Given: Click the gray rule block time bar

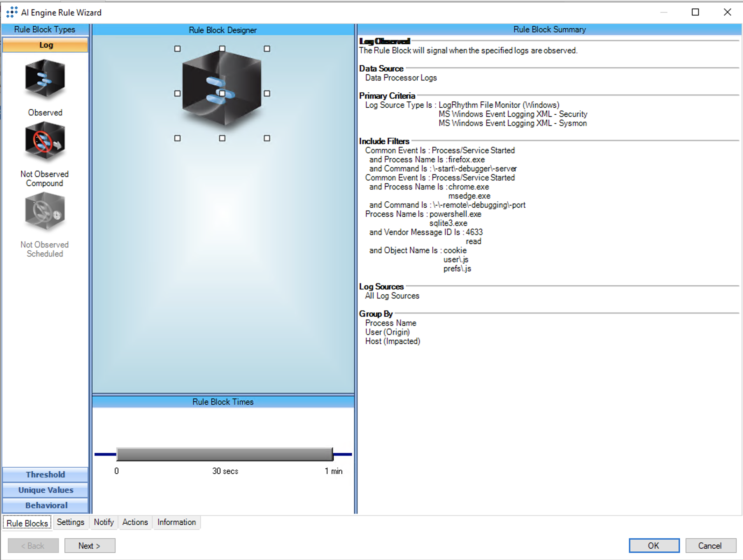Looking at the screenshot, I should [x=225, y=454].
